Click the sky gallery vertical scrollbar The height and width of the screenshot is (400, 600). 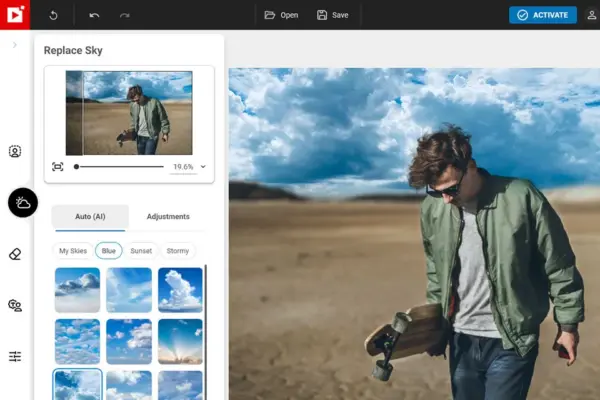(x=206, y=332)
